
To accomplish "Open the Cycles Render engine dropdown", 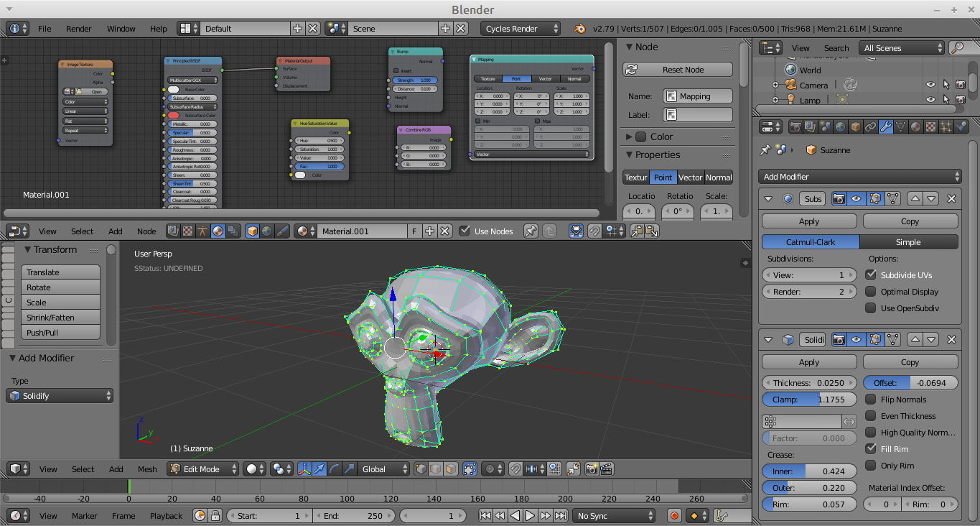I will pos(521,29).
